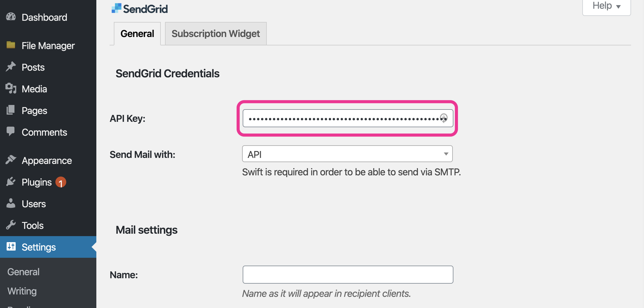
Task: Expand the Help panel
Action: click(606, 6)
